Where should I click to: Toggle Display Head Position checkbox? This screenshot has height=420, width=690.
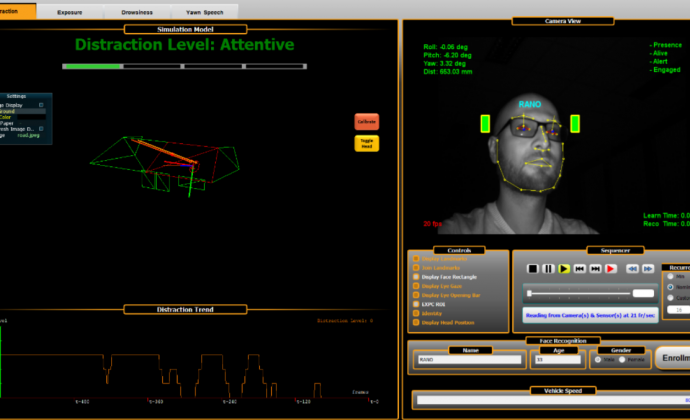tap(416, 322)
